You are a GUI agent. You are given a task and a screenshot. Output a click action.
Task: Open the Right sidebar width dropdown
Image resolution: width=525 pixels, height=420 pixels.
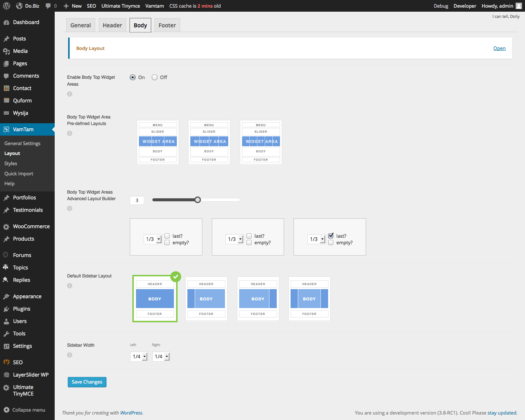pos(161,357)
